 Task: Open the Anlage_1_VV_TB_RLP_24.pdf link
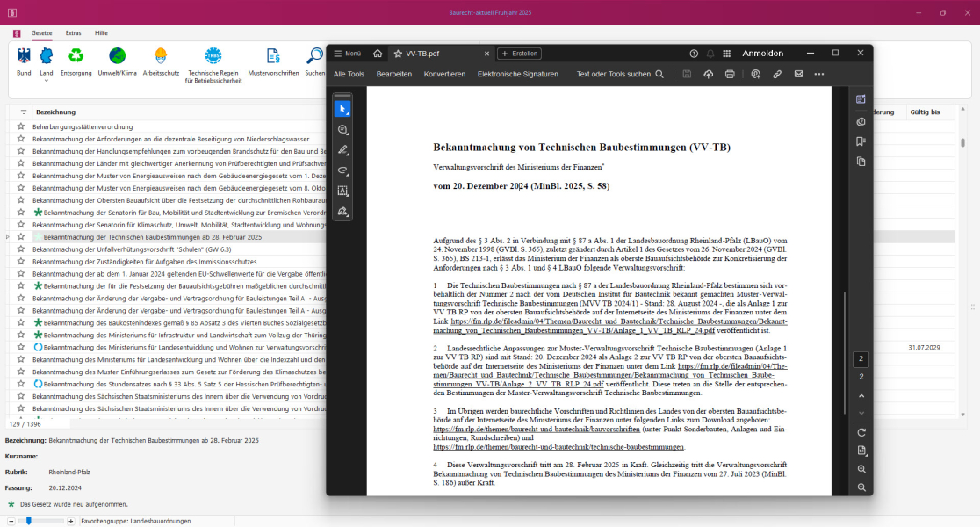610,326
